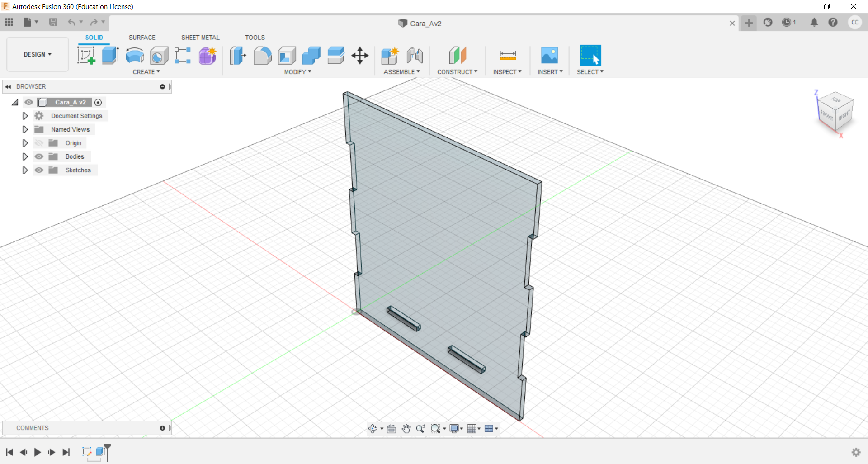Viewport: 868px width, 464px height.
Task: Undo the last action
Action: coord(71,22)
